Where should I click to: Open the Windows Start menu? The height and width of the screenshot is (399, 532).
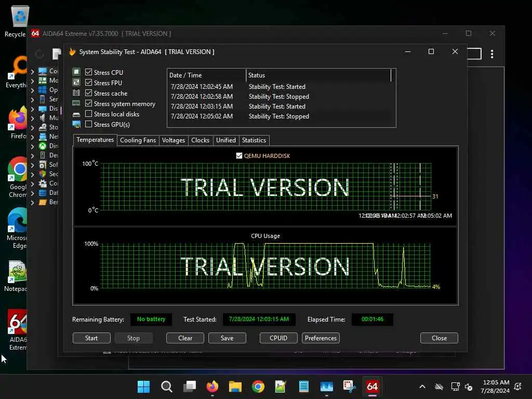click(143, 387)
